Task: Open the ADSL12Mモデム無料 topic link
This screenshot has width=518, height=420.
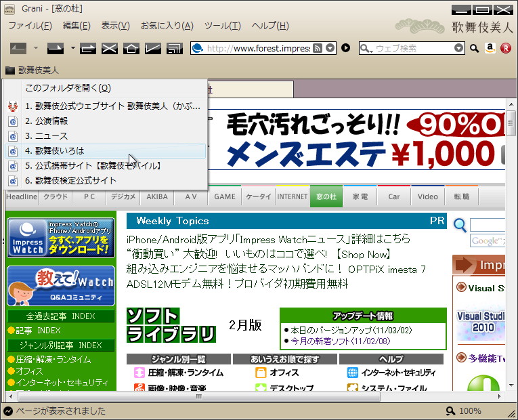Action: (237, 284)
